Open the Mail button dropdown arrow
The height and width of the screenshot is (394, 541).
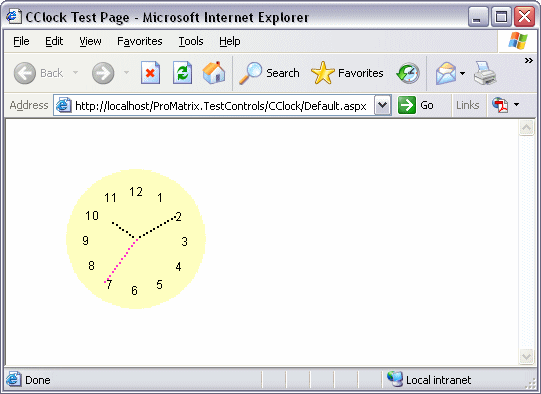pyautogui.click(x=462, y=73)
